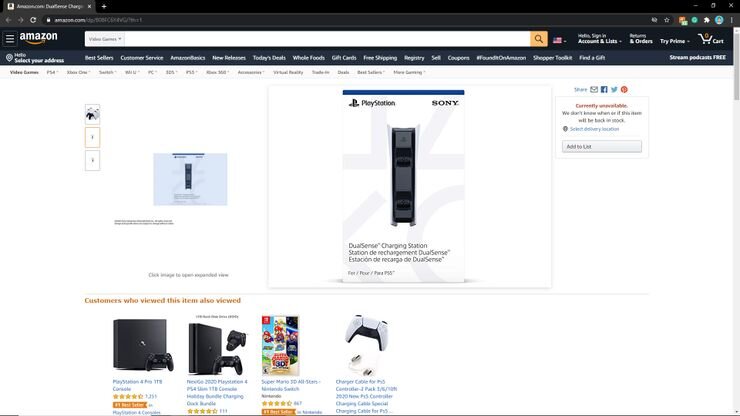This screenshot has width=740, height=416.
Task: Click in the Amazon search input field
Action: (x=328, y=39)
